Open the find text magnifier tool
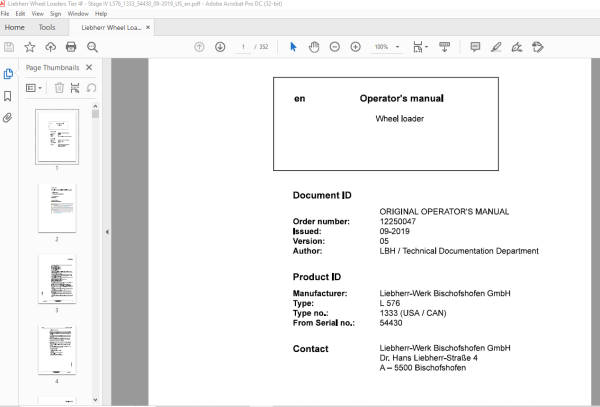The height and width of the screenshot is (407, 600). pos(92,47)
